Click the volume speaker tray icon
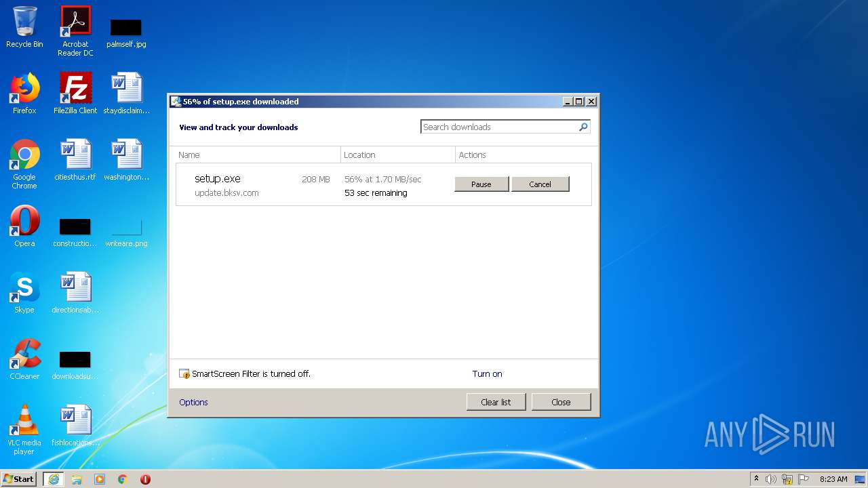The height and width of the screenshot is (488, 868). pyautogui.click(x=771, y=479)
